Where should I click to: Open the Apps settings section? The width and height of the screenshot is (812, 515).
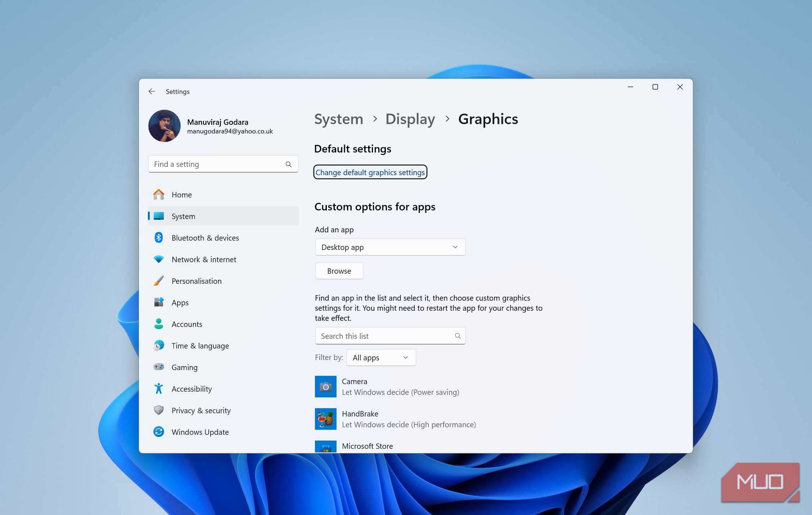coord(180,302)
